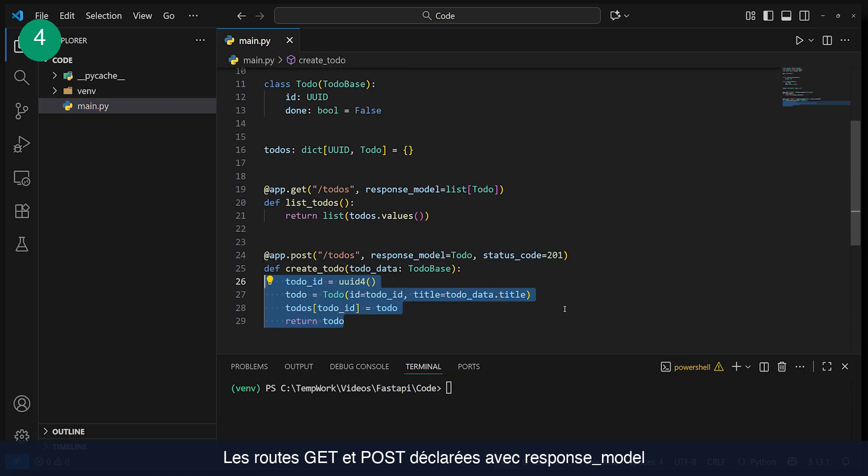Open Source Control view

[x=21, y=111]
